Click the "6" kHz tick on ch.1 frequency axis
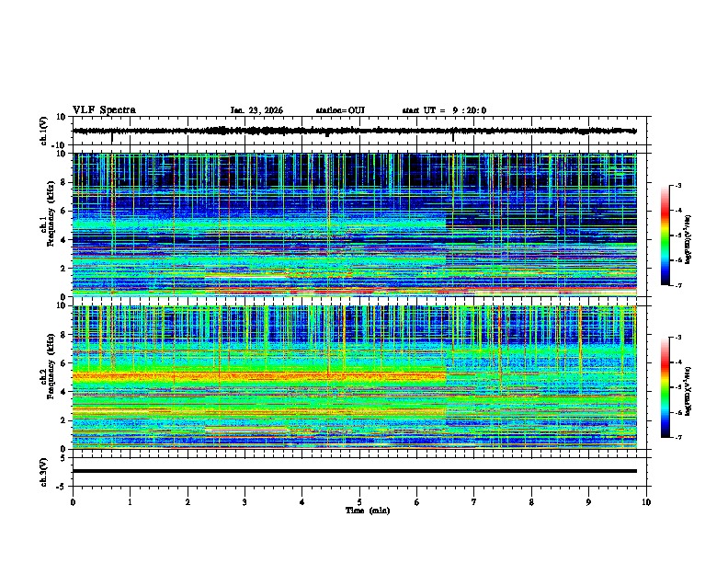Screen dimensions: 728x563 point(63,211)
